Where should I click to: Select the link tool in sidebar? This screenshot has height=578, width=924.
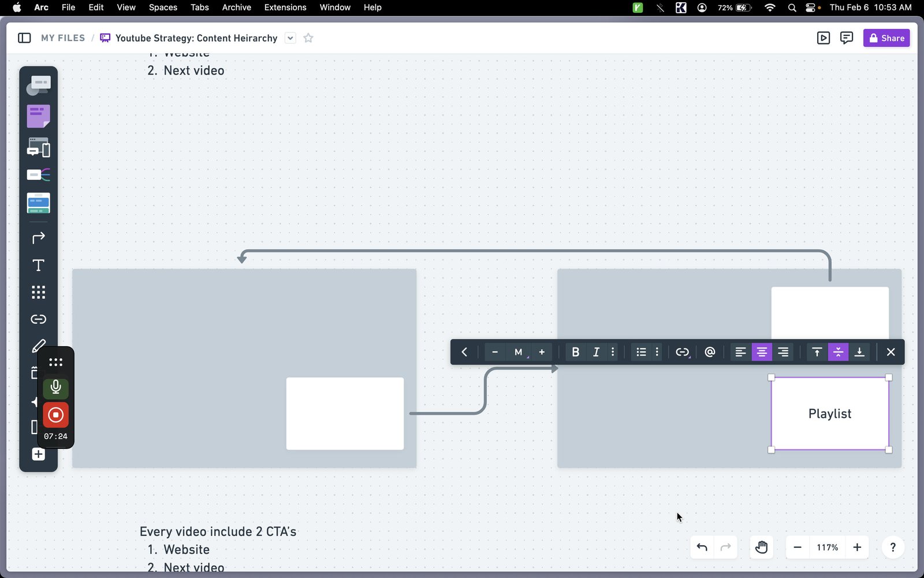39,319
